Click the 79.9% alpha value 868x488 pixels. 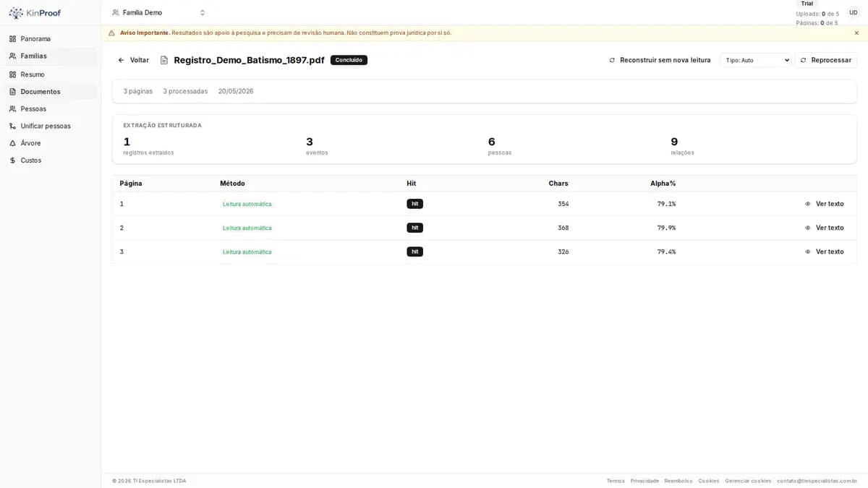[x=666, y=228]
